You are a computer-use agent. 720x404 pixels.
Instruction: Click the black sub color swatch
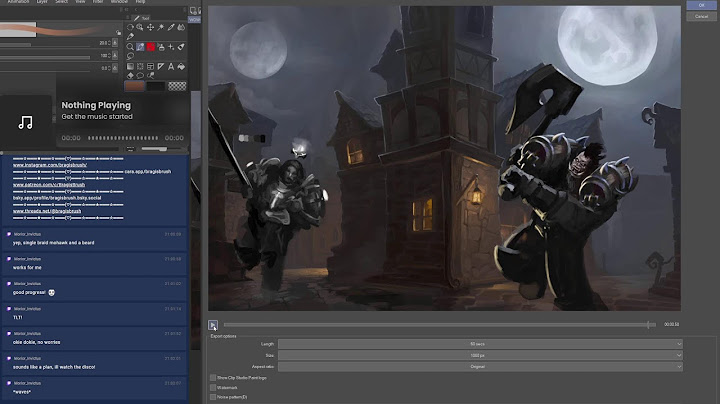pos(156,86)
